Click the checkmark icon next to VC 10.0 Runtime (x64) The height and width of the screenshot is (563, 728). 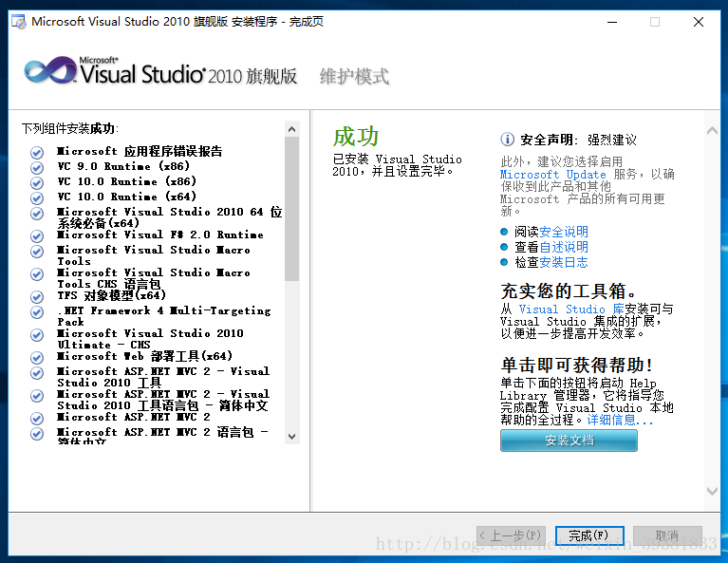(x=37, y=197)
